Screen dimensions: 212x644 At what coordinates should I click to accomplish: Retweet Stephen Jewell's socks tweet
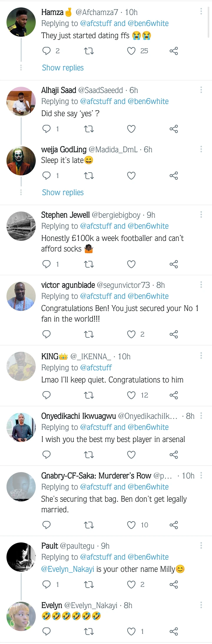coord(89,264)
